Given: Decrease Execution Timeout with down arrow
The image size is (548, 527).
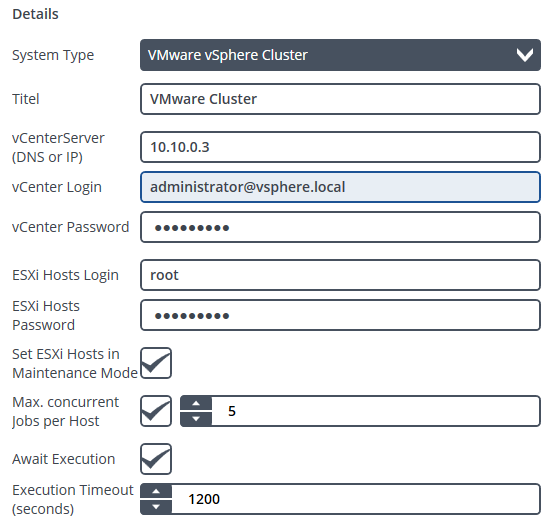Looking at the screenshot, I should click(x=156, y=507).
